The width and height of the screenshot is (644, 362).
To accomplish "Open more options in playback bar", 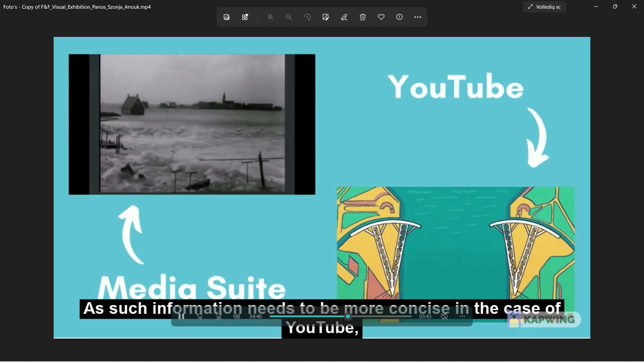I will pos(462,316).
